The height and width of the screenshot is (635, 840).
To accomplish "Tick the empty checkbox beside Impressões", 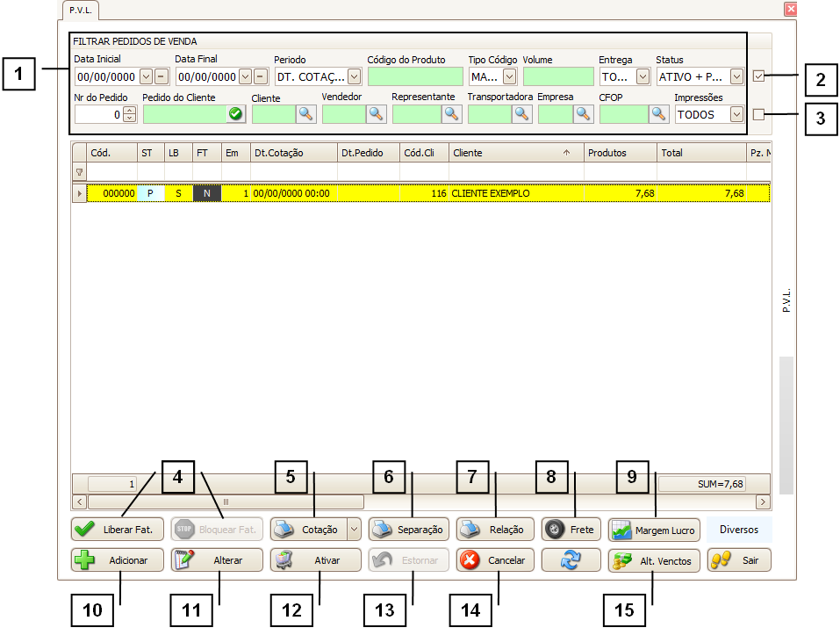I will (759, 113).
